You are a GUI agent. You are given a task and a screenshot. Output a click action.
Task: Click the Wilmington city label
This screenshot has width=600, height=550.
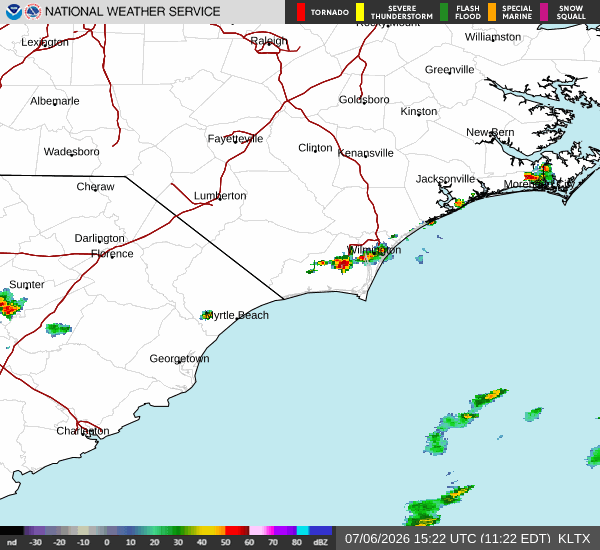click(x=374, y=250)
